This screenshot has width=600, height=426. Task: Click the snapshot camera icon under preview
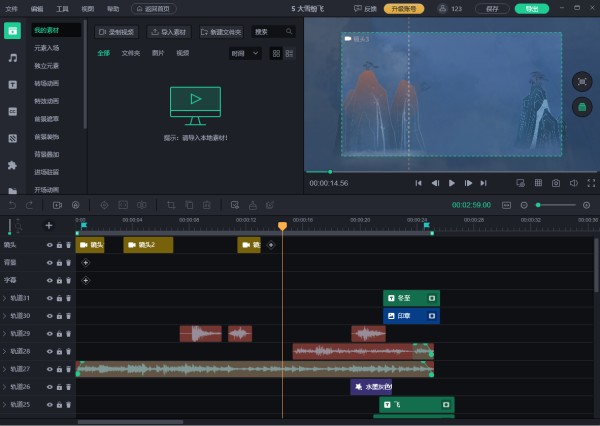coord(555,183)
